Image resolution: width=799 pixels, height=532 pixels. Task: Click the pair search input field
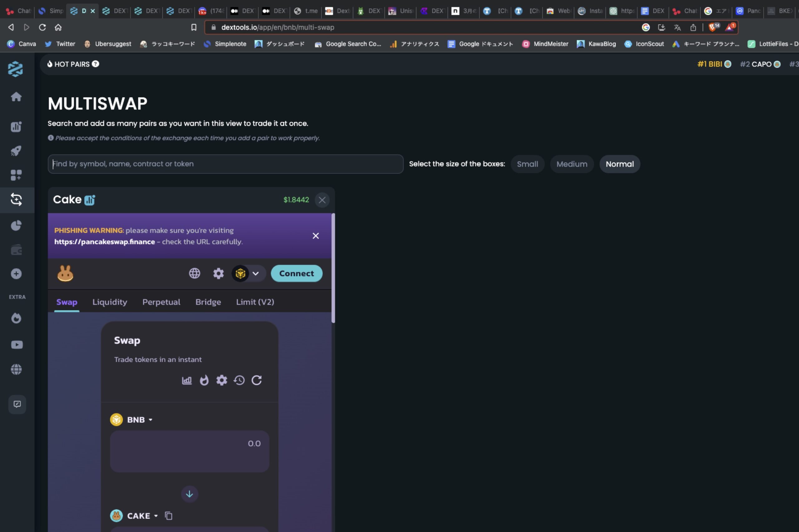[x=225, y=164]
